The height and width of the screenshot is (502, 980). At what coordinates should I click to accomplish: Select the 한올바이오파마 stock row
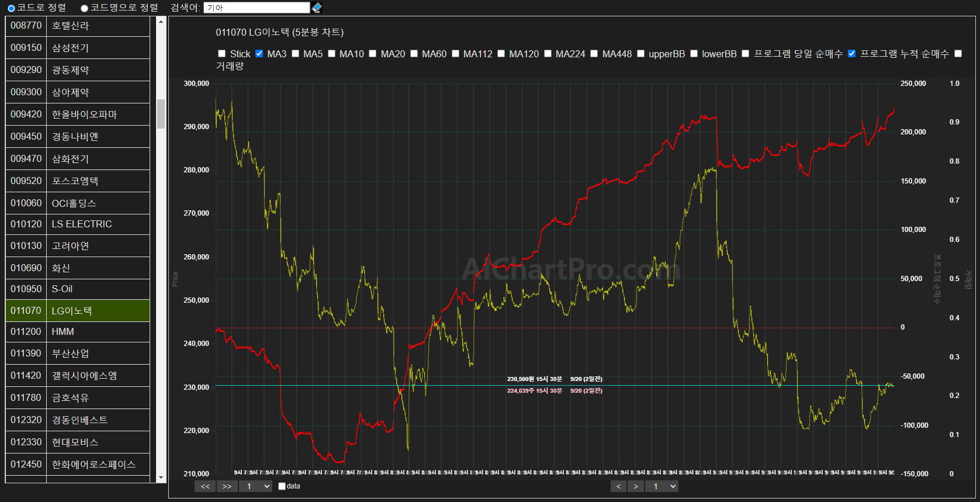point(78,115)
